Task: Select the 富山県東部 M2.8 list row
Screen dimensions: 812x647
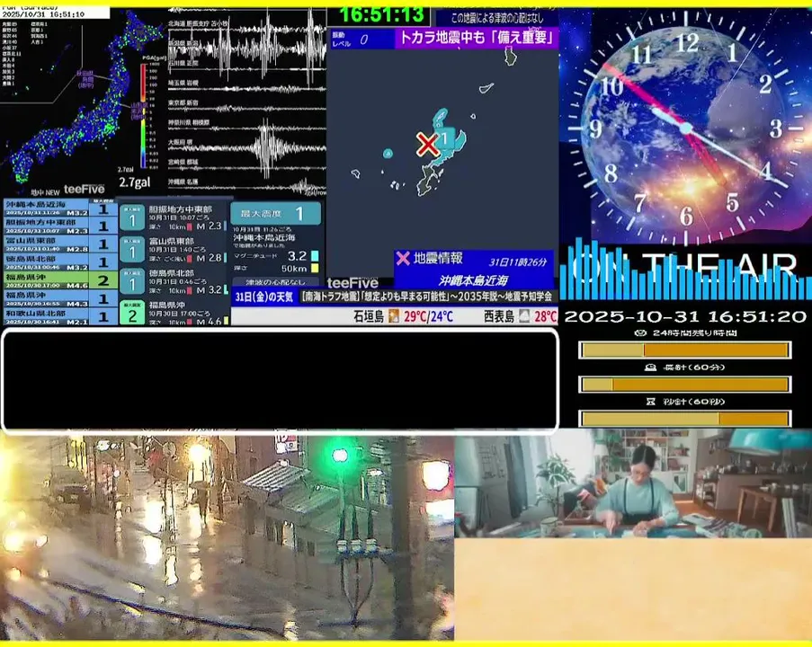Action: pyautogui.click(x=59, y=244)
